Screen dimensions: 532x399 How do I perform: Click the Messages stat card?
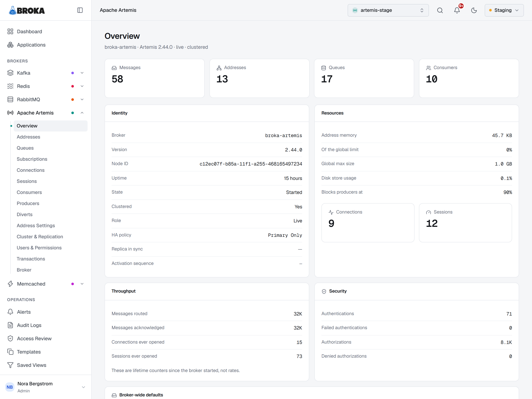coord(154,78)
